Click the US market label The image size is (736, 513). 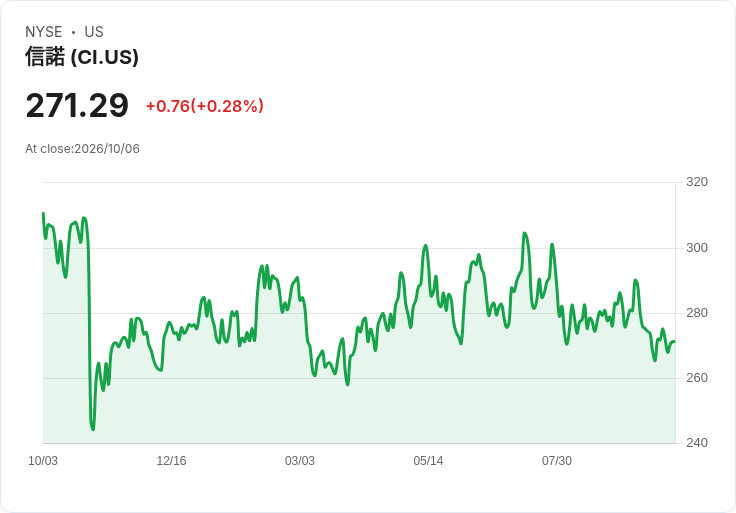click(94, 32)
